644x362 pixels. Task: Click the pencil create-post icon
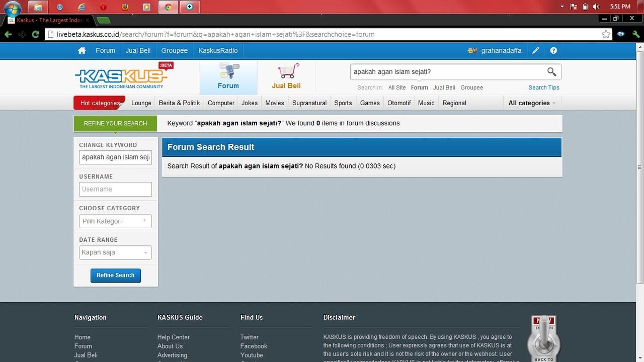pyautogui.click(x=536, y=50)
